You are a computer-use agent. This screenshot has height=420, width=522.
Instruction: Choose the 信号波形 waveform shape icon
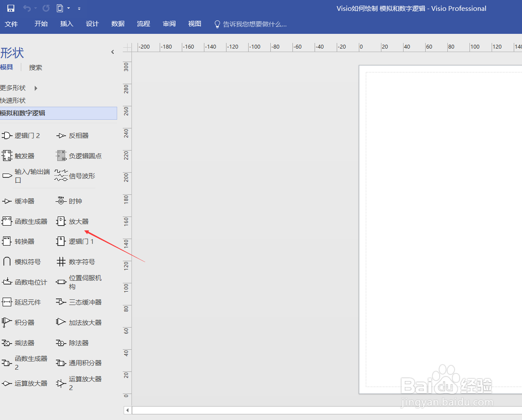tap(61, 175)
